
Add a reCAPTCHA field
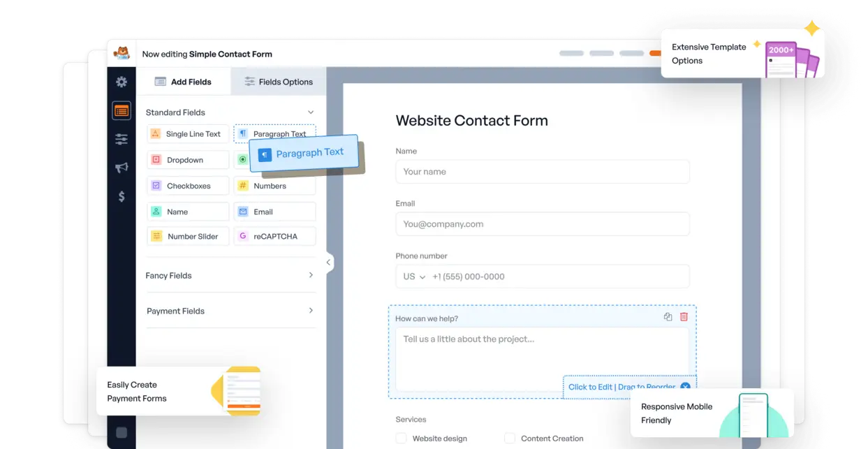pyautogui.click(x=274, y=236)
